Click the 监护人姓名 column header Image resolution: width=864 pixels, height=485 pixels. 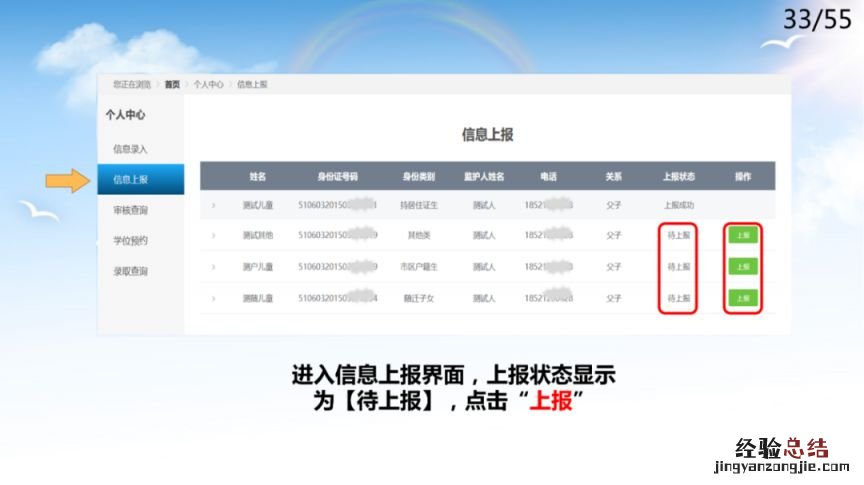pyautogui.click(x=484, y=176)
